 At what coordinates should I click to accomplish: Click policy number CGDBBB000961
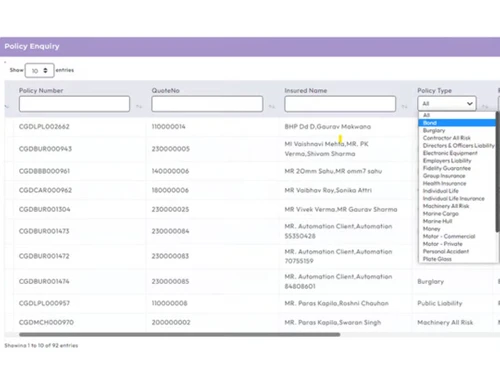pyautogui.click(x=44, y=171)
